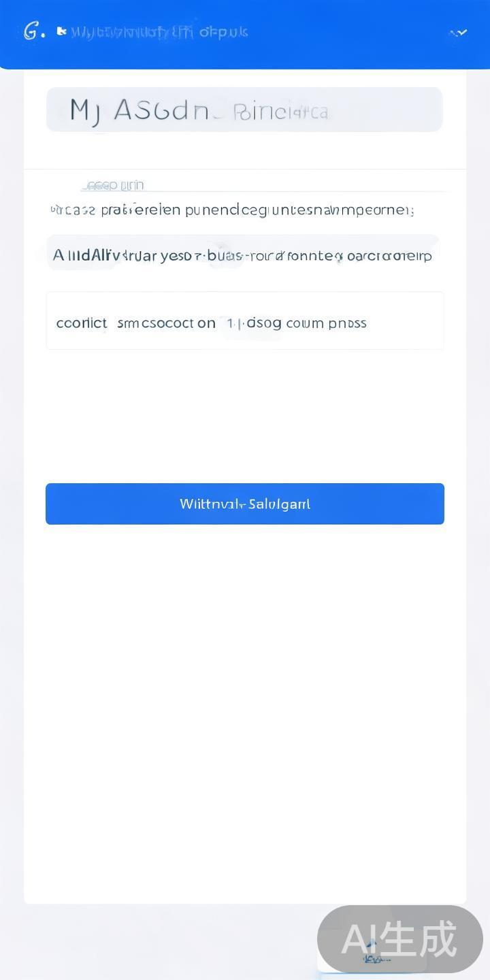490x980 pixels.
Task: Expand the chevron dropdown in the blue header
Action: tap(459, 32)
